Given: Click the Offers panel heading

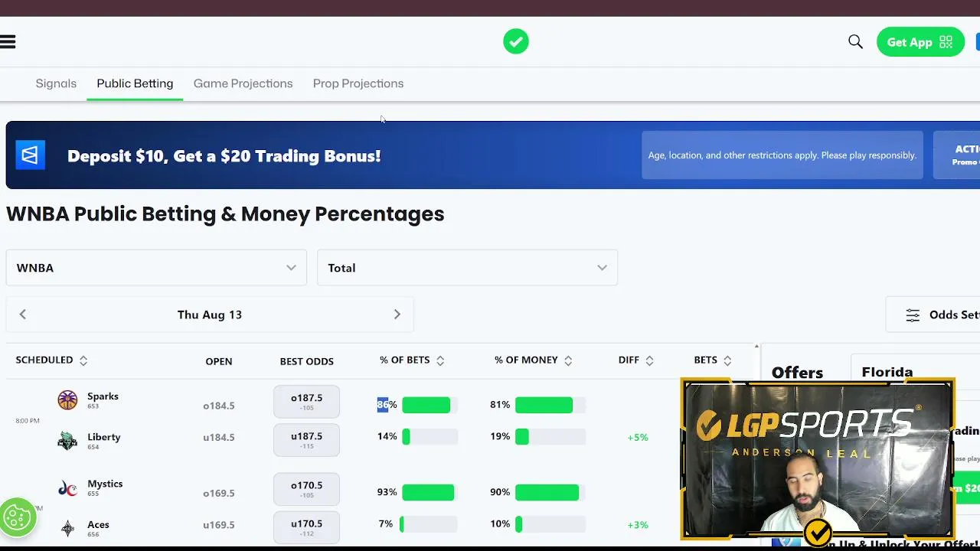Looking at the screenshot, I should coord(797,372).
